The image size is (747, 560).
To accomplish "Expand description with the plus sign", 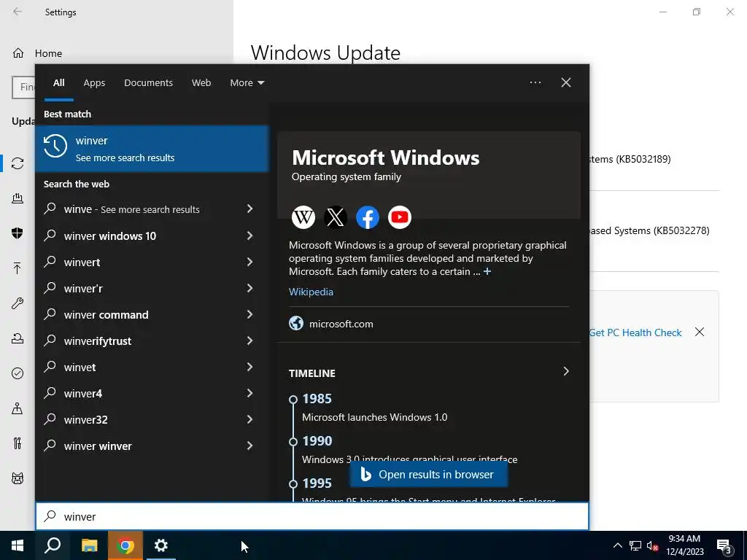I will point(487,271).
